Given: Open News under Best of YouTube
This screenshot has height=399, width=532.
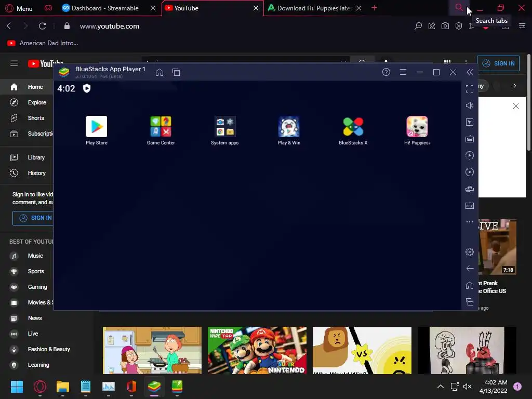Looking at the screenshot, I should tap(27, 318).
